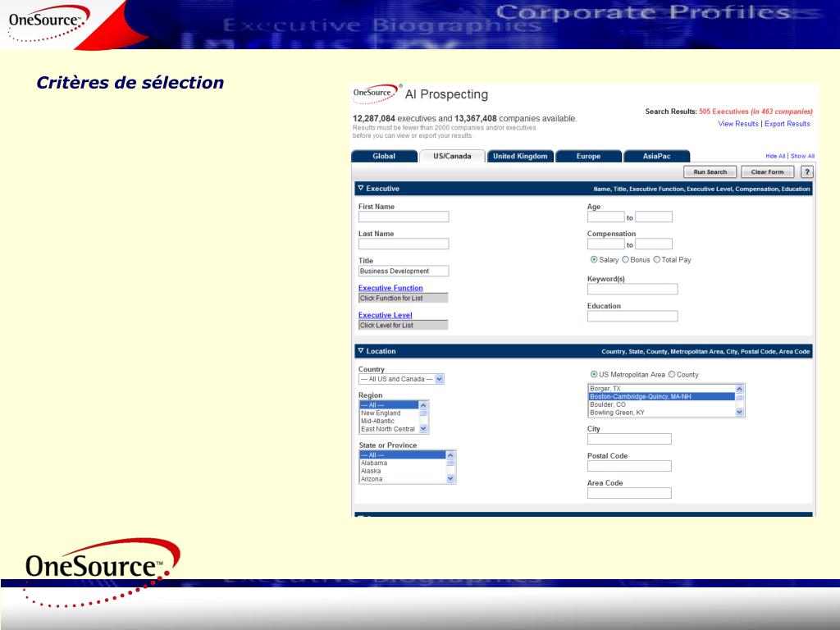The image size is (840, 630).
Task: Switch to the US/Canada tab
Action: point(452,157)
